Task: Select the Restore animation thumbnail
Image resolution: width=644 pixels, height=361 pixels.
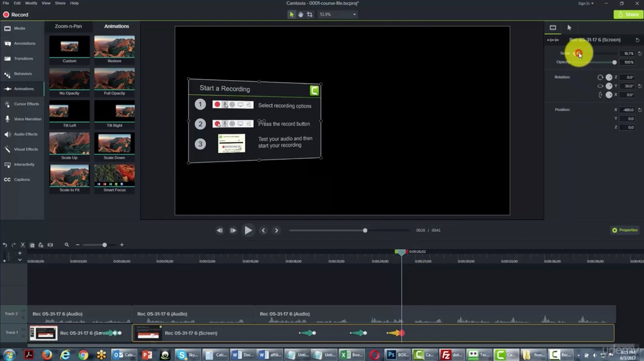Action: tap(114, 50)
